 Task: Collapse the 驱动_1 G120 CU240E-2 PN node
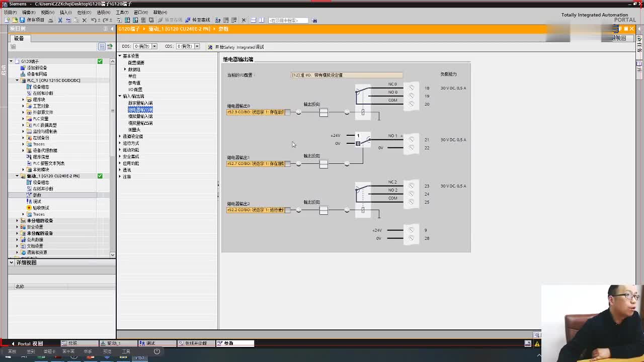click(17, 176)
